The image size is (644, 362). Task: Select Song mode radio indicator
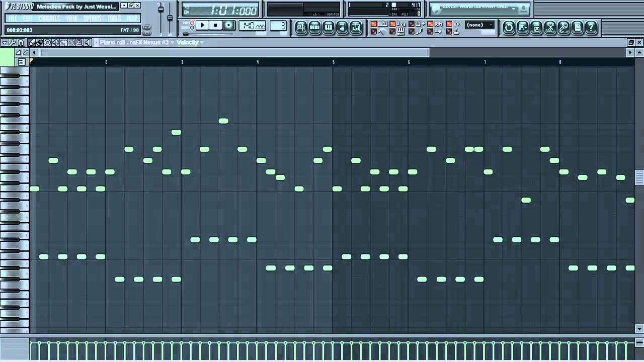(x=192, y=28)
